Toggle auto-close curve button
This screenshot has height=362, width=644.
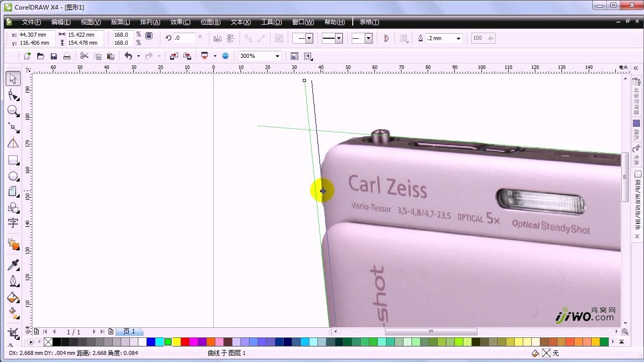point(386,38)
